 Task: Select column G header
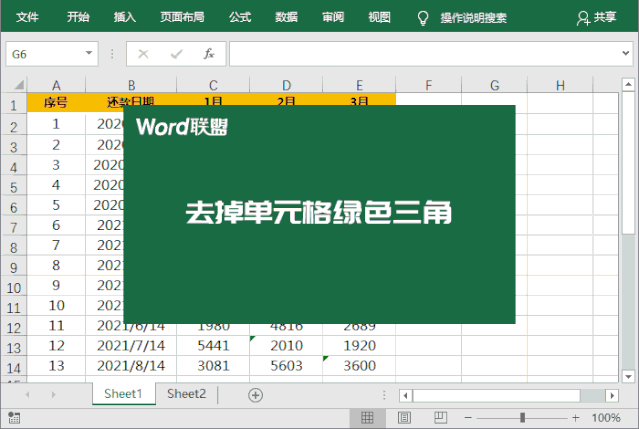point(494,85)
